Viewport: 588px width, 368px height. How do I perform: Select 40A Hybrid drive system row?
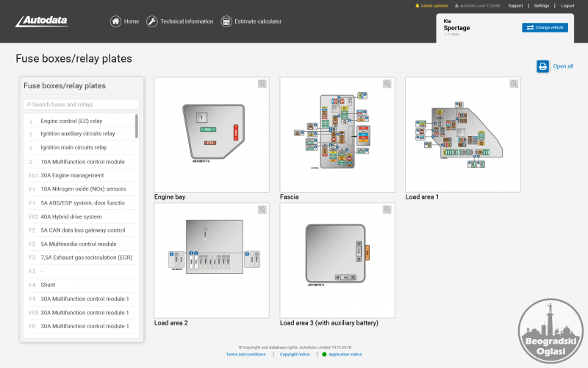pyautogui.click(x=82, y=216)
